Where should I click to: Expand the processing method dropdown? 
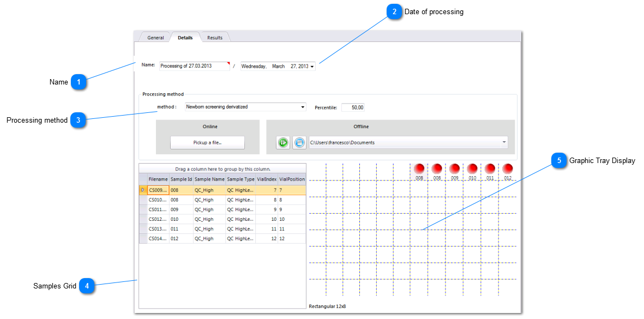coord(303,107)
